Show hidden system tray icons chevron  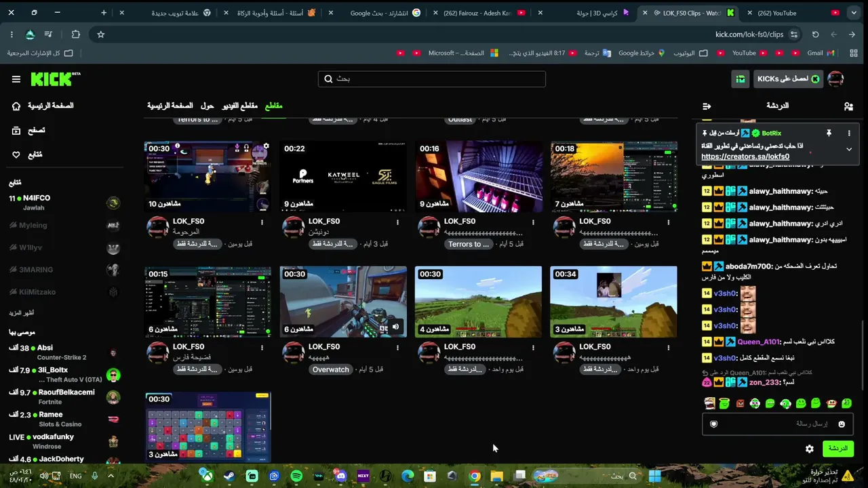[x=111, y=476]
